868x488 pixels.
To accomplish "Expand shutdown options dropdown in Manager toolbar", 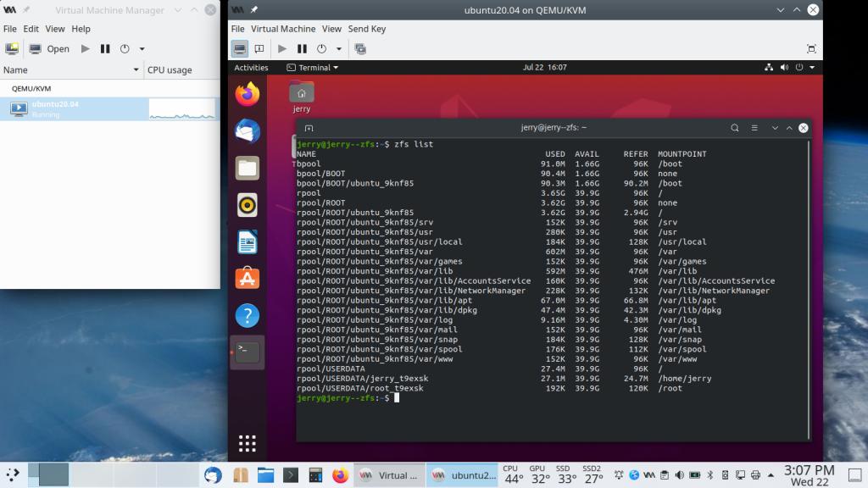I will (x=142, y=49).
